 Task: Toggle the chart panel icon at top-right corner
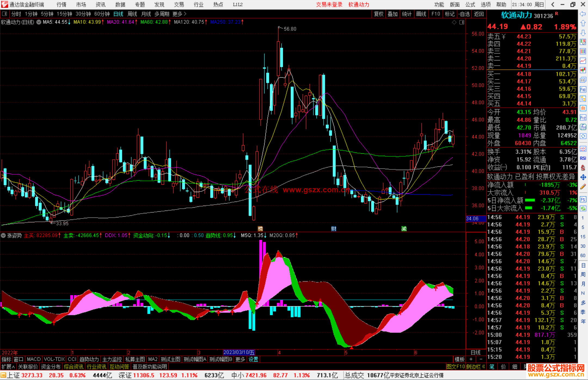tap(462, 22)
